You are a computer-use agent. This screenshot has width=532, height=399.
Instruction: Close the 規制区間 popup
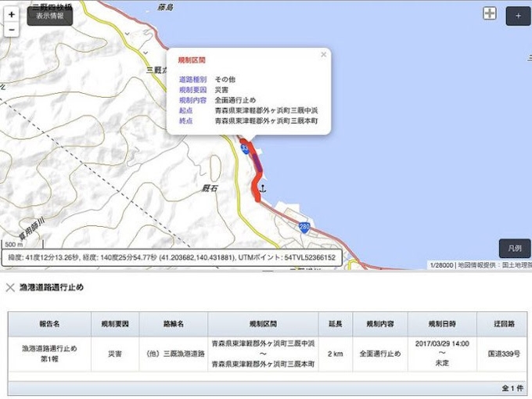(323, 55)
